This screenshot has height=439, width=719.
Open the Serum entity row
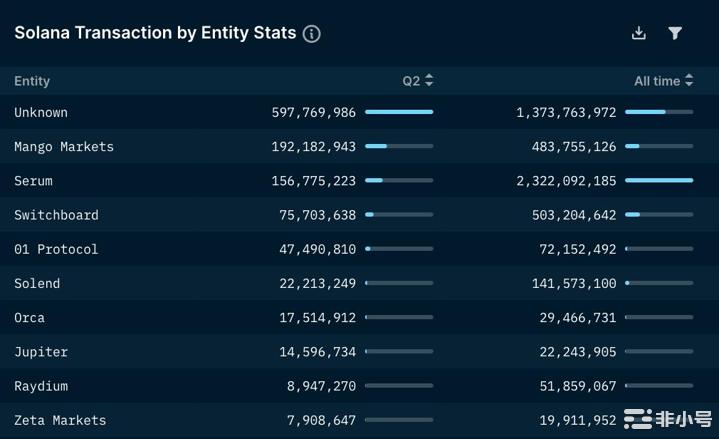point(33,181)
